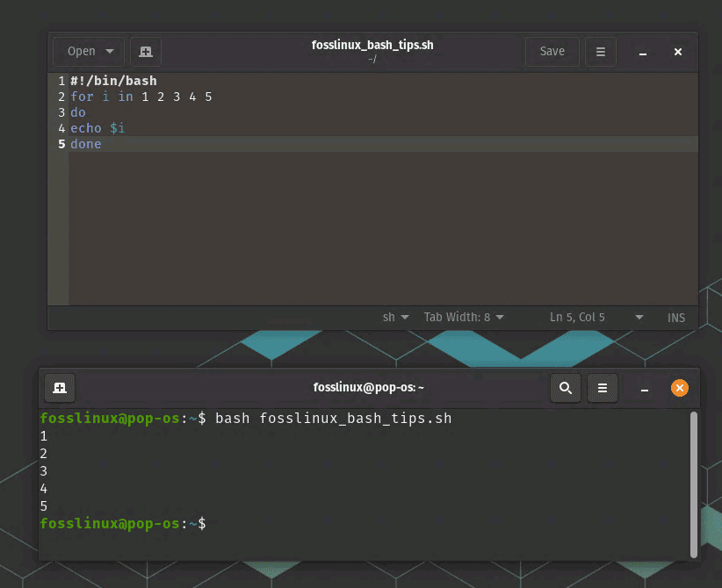Viewport: 722px width, 588px height.
Task: Click line number 1 in editor gutter
Action: click(x=61, y=81)
